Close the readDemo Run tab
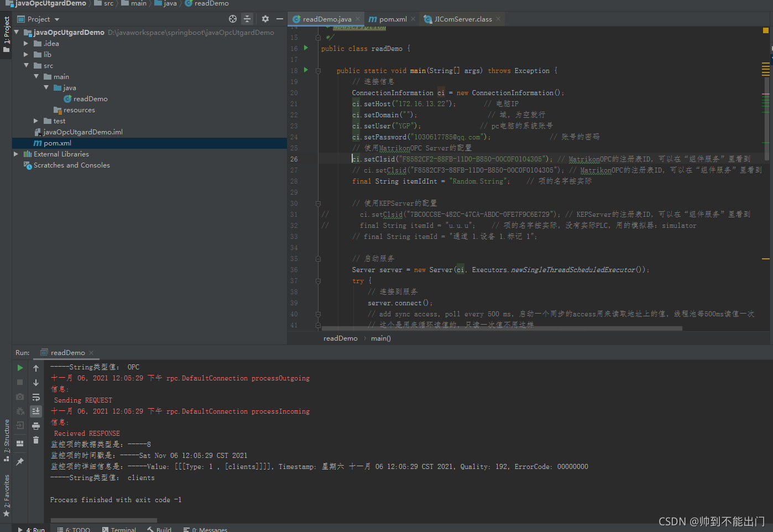The height and width of the screenshot is (532, 773). [91, 353]
